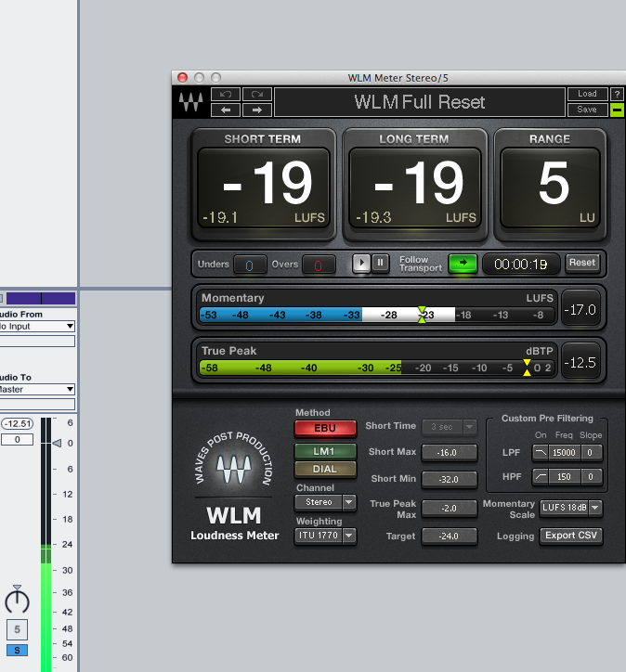626x672 pixels.
Task: Click the Target value field -24.0
Action: (x=449, y=536)
